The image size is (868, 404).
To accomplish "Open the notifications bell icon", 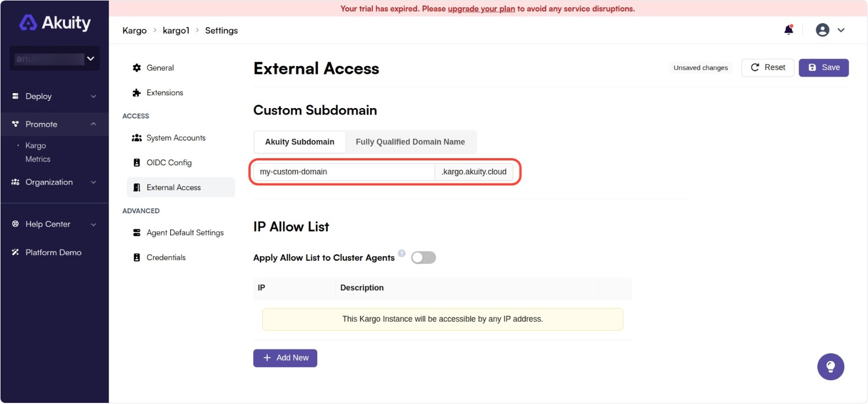I will tap(788, 30).
